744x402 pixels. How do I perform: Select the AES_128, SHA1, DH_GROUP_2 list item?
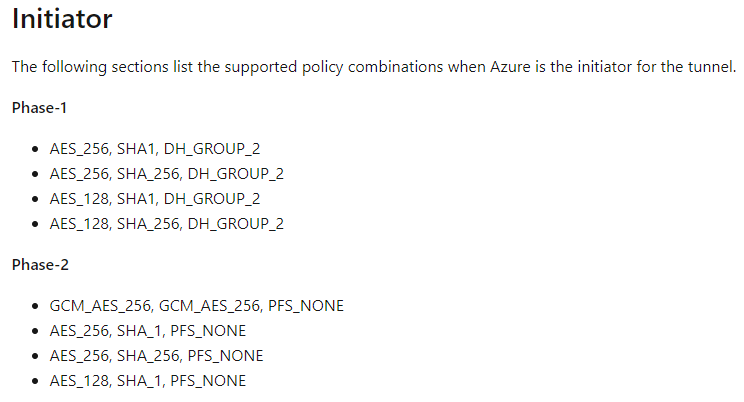pyautogui.click(x=155, y=199)
